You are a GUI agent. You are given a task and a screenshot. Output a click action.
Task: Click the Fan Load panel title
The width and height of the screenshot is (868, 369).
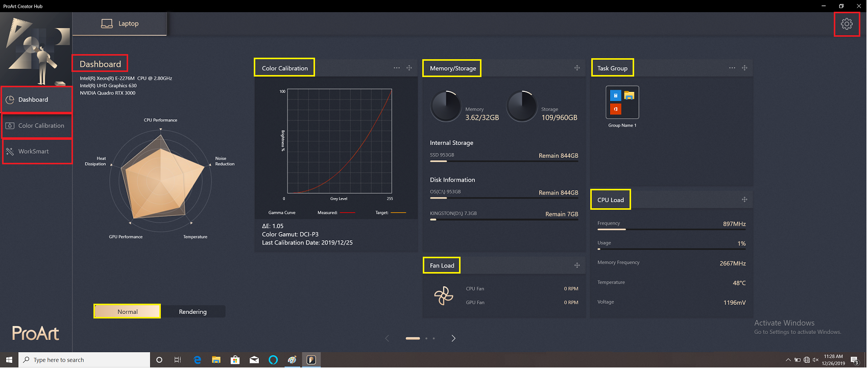tap(442, 265)
